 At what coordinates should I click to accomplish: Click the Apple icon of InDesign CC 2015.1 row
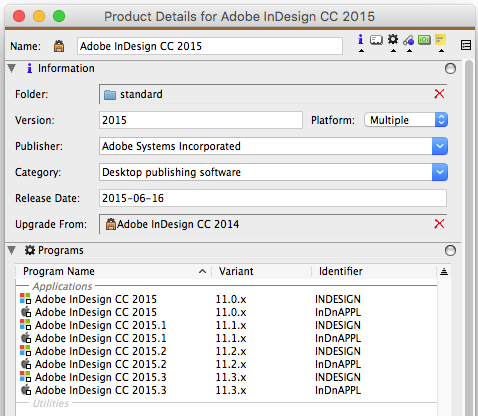tap(26, 338)
